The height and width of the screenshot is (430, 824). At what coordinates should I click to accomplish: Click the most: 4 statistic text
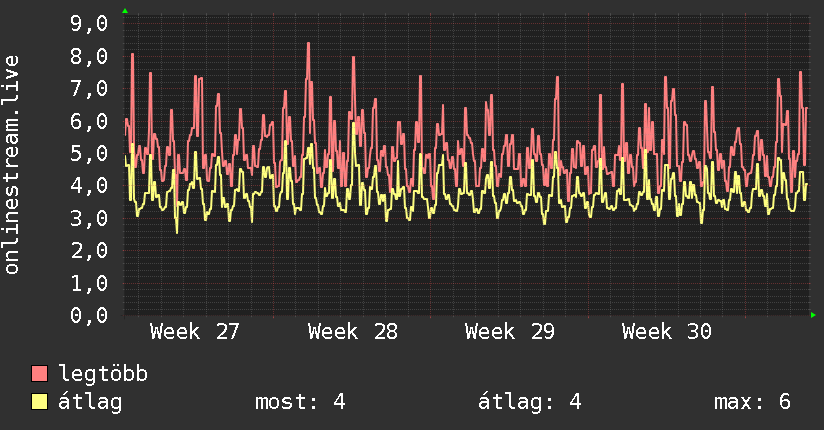pyautogui.click(x=300, y=402)
